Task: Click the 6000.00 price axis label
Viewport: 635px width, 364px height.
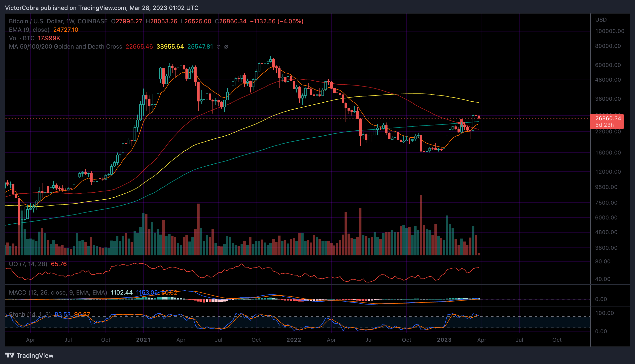Action: point(606,217)
